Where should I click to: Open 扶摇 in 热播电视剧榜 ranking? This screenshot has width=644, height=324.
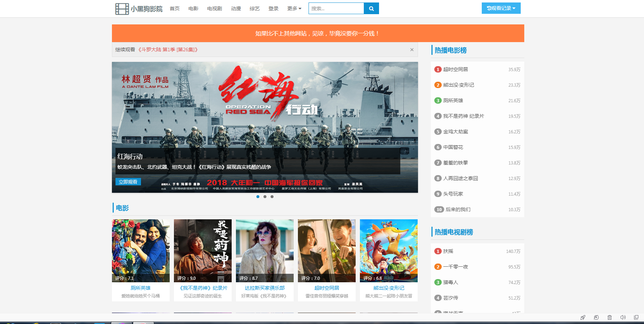click(448, 251)
